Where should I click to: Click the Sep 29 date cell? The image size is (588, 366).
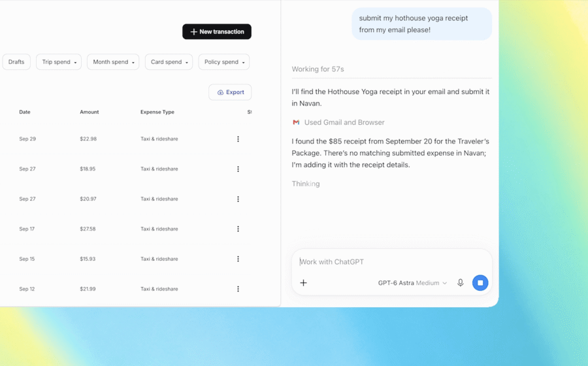[27, 139]
